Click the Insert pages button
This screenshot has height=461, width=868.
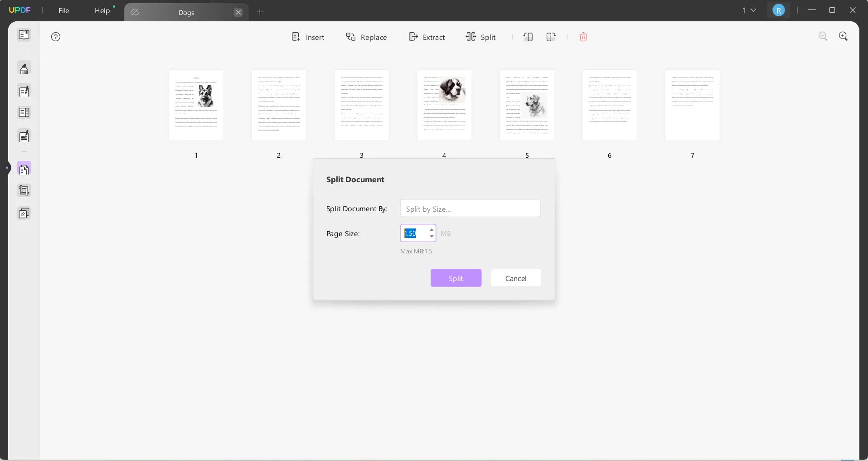point(308,37)
